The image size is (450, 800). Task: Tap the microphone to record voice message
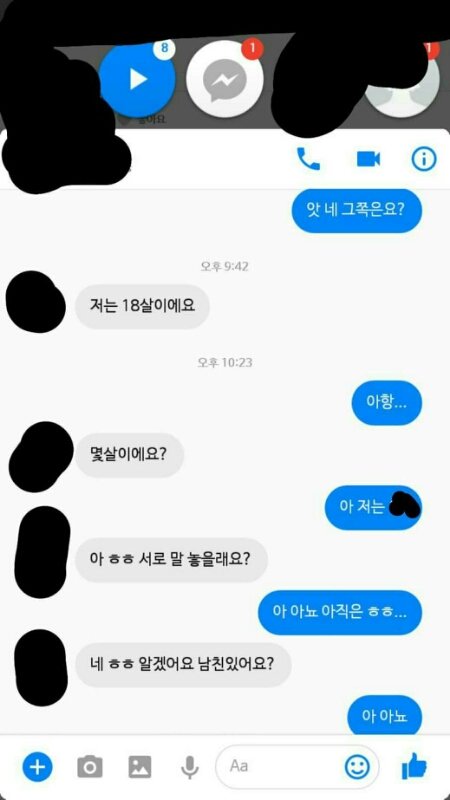pos(190,767)
